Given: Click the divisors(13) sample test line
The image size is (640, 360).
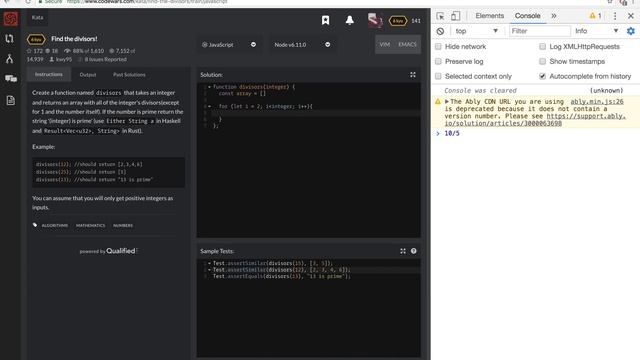Looking at the screenshot, I should tap(282, 276).
